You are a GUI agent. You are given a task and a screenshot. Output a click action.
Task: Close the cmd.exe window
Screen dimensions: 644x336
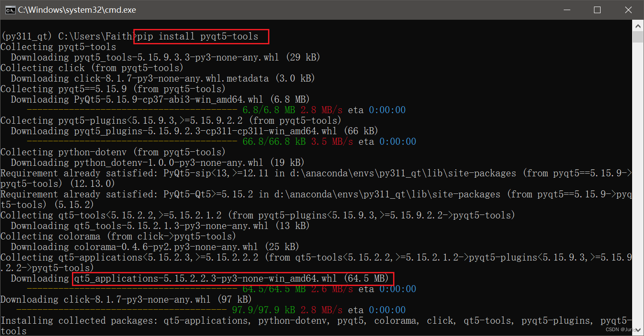[x=628, y=10]
